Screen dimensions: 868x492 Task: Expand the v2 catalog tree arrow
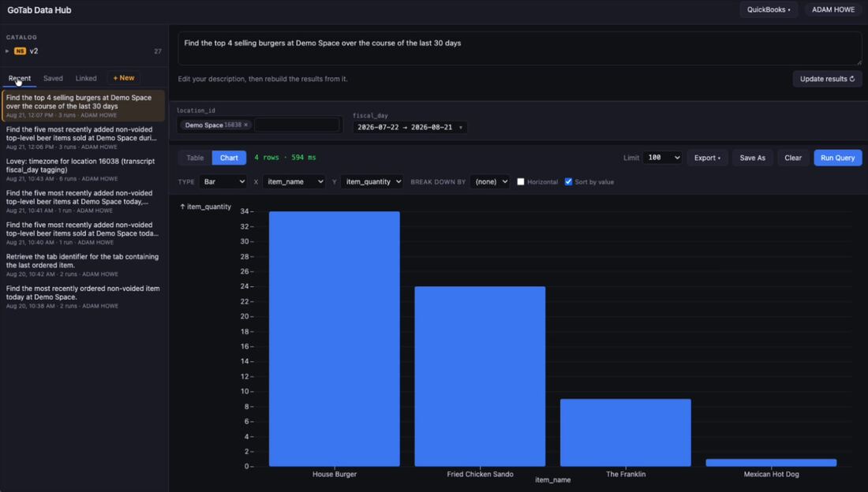pyautogui.click(x=7, y=51)
